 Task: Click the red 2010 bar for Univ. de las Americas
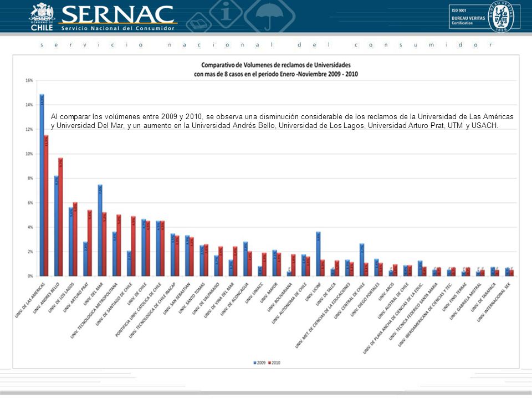click(46, 206)
